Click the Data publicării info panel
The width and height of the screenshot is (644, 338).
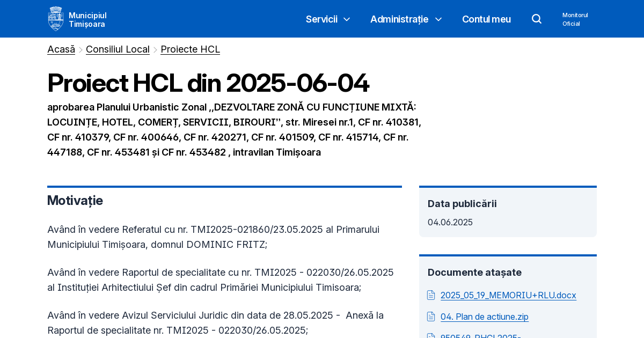point(508,211)
